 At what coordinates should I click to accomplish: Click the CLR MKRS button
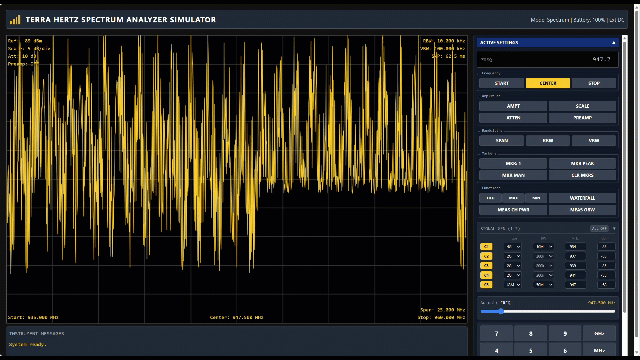[582, 176]
